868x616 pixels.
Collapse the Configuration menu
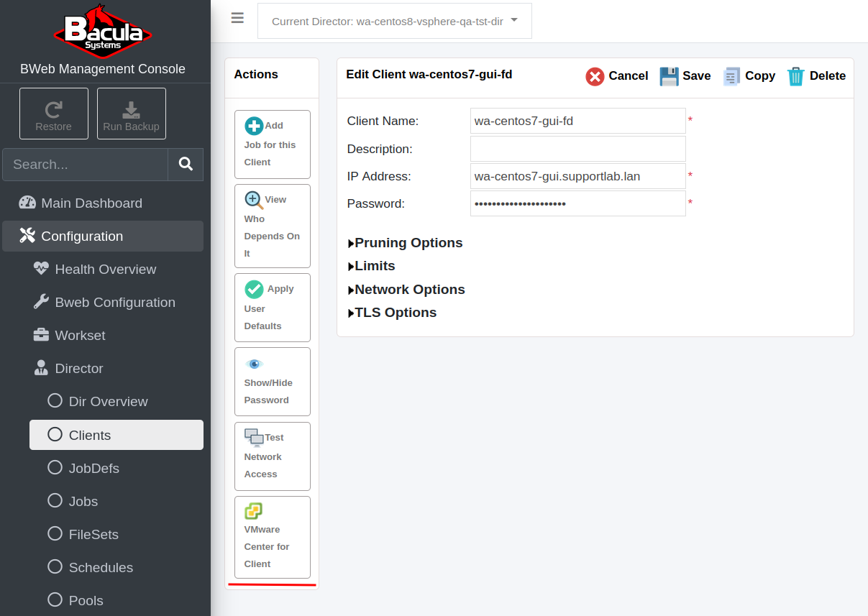(x=103, y=236)
